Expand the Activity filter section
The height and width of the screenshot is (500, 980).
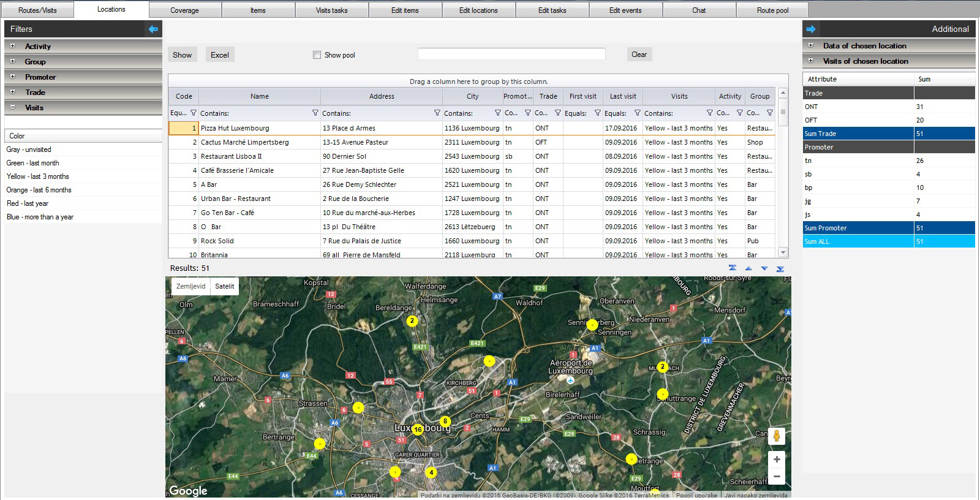(12, 46)
